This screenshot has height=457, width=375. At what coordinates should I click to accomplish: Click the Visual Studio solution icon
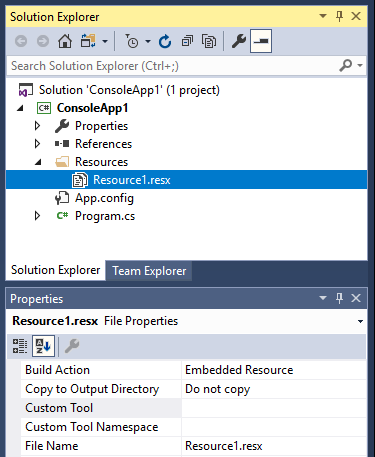[x=26, y=90]
